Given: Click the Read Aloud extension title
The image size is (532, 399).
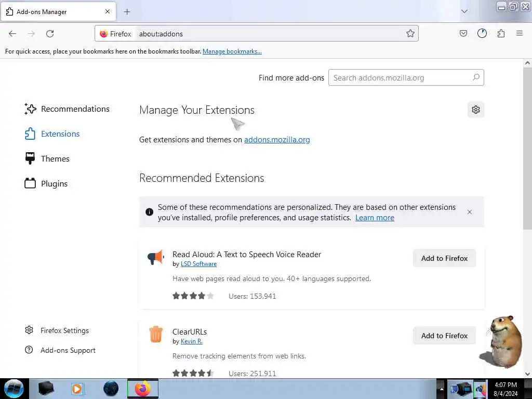Looking at the screenshot, I should pyautogui.click(x=247, y=255).
